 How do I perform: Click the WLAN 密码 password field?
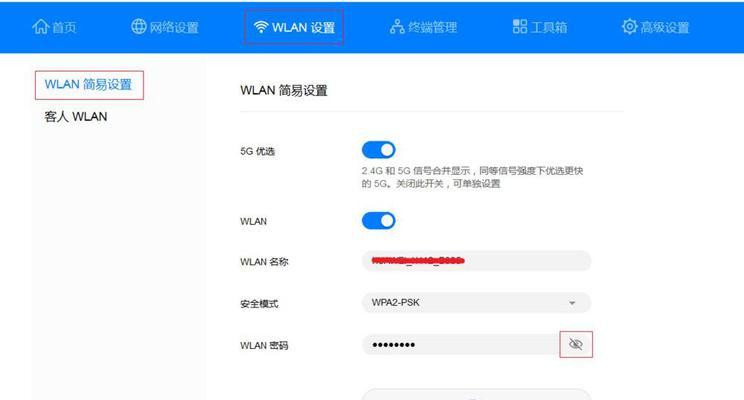[460, 344]
